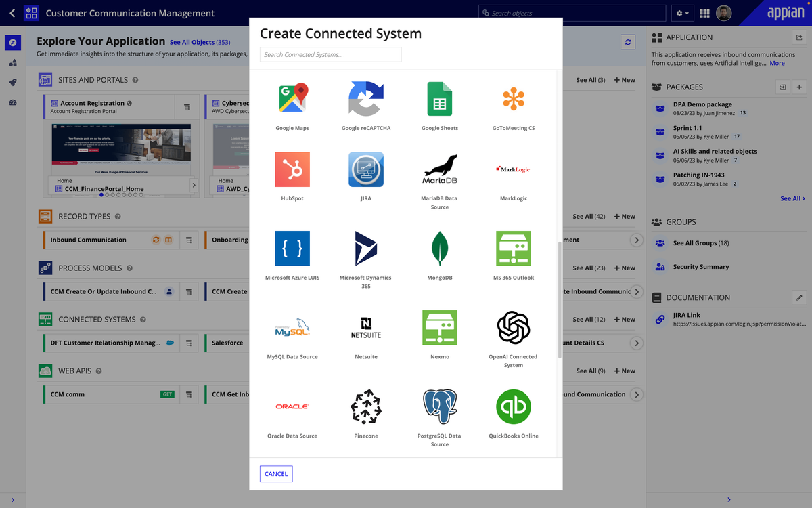Pick the MongoDB leaf icon
This screenshot has height=508, width=812.
(x=440, y=249)
